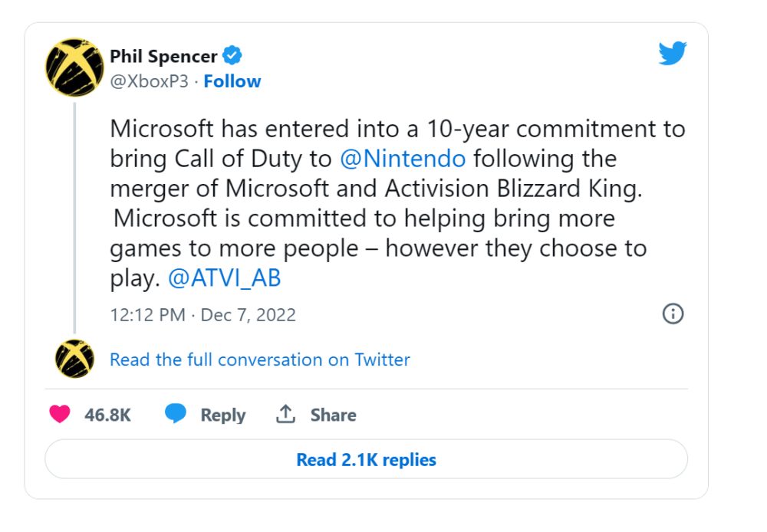
Task: Click the 12:12 PM Dec 7, 2022 timestamp
Action: click(202, 315)
